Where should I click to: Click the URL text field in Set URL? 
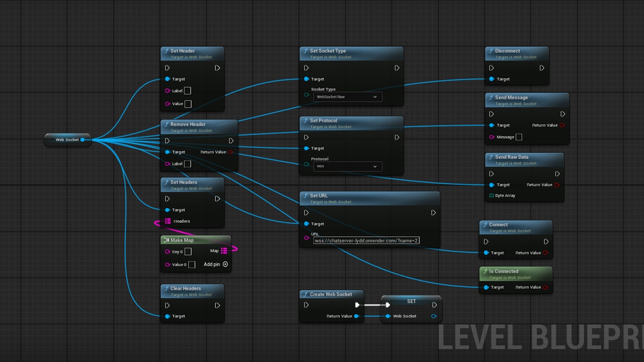366,240
